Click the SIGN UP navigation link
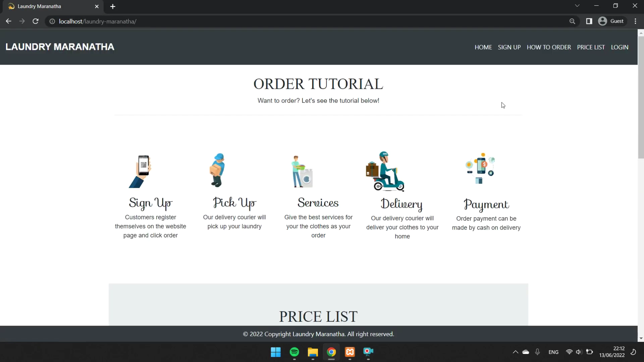Viewport: 644px width, 362px height. pyautogui.click(x=509, y=47)
